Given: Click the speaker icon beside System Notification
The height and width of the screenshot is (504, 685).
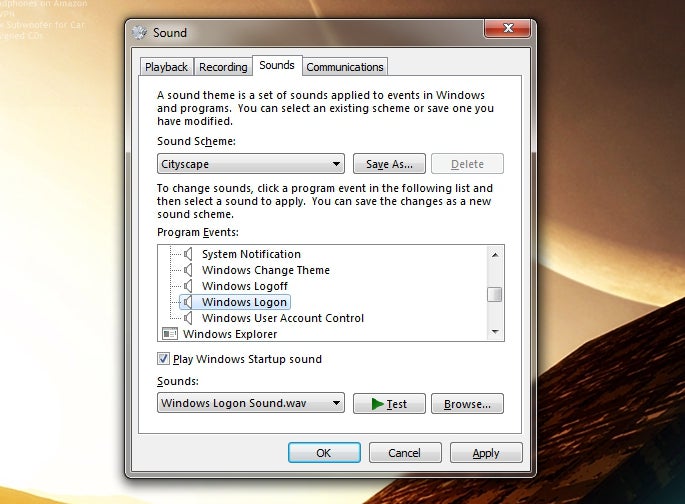Looking at the screenshot, I should (188, 254).
